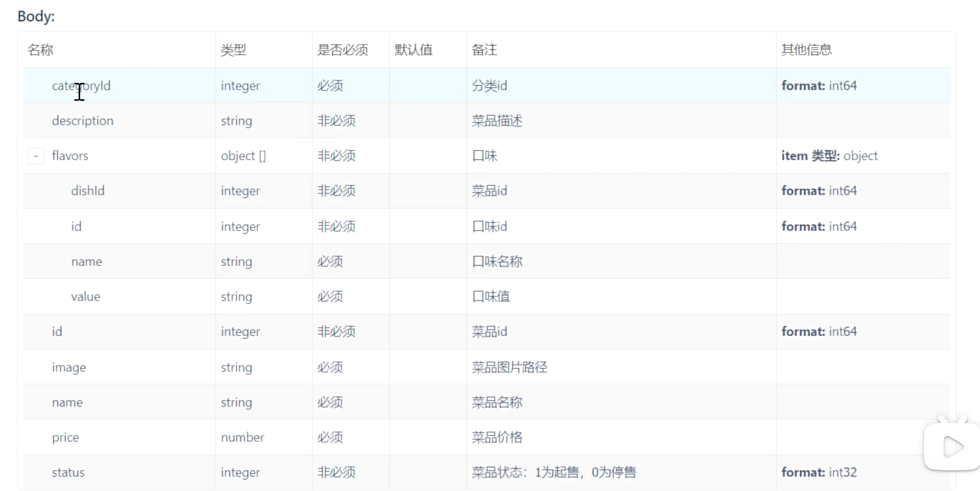Click the flavors field name
The height and width of the screenshot is (491, 980).
point(70,156)
